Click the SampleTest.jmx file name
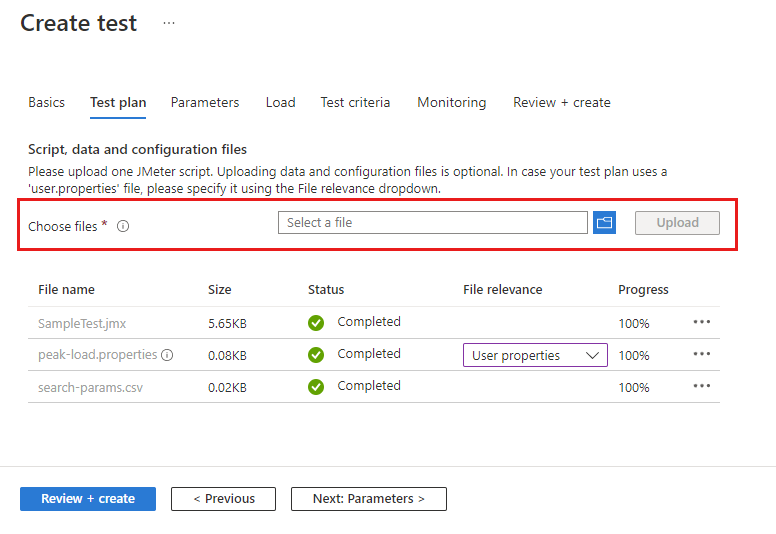The image size is (776, 534). [x=82, y=324]
